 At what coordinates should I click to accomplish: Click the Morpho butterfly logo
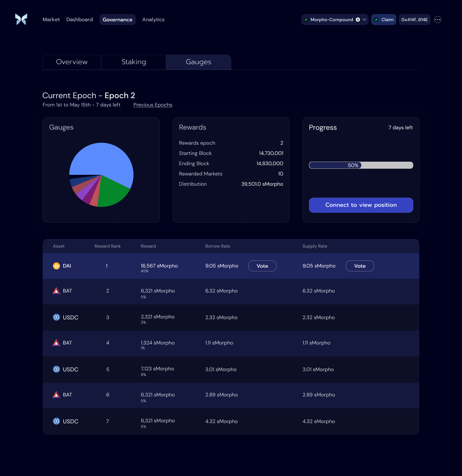(x=21, y=20)
